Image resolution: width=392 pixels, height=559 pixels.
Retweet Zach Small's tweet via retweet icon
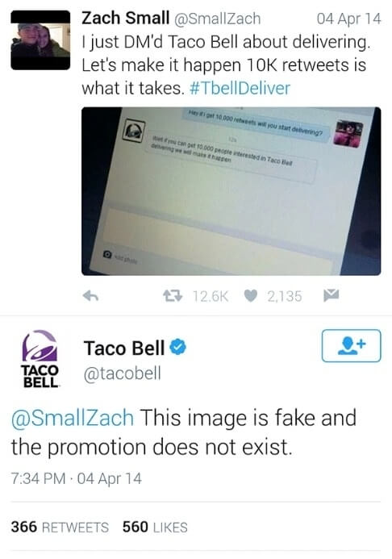[173, 295]
